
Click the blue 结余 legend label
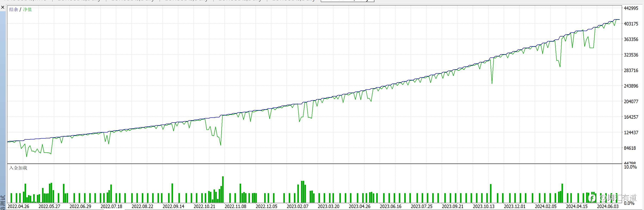pos(14,9)
